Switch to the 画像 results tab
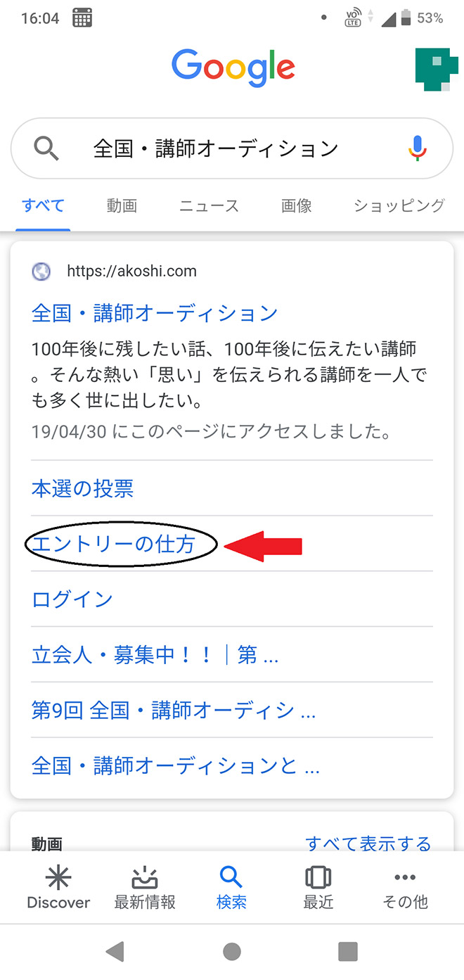464x980 pixels. (x=296, y=206)
